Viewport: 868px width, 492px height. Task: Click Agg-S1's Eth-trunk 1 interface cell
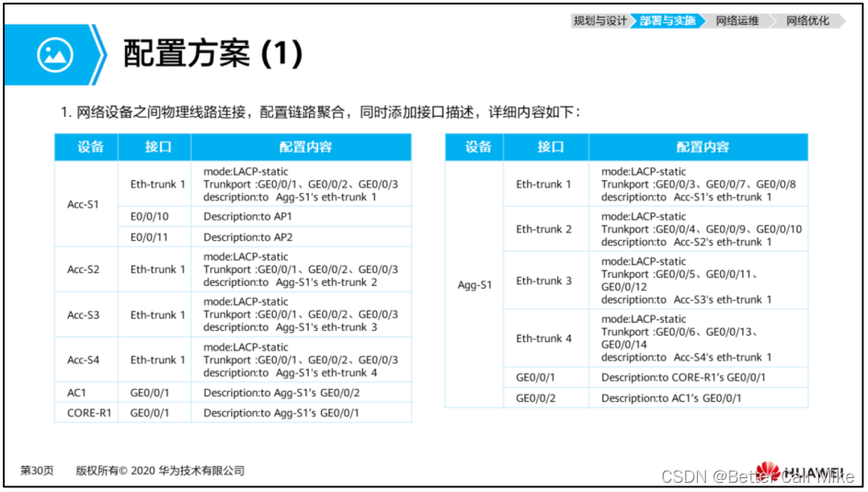coord(546,184)
